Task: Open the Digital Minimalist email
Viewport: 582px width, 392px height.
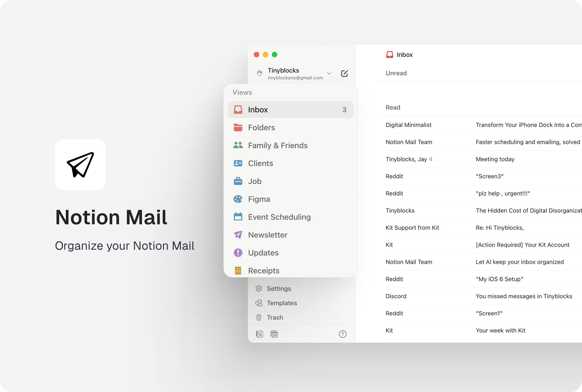Action: [484, 125]
